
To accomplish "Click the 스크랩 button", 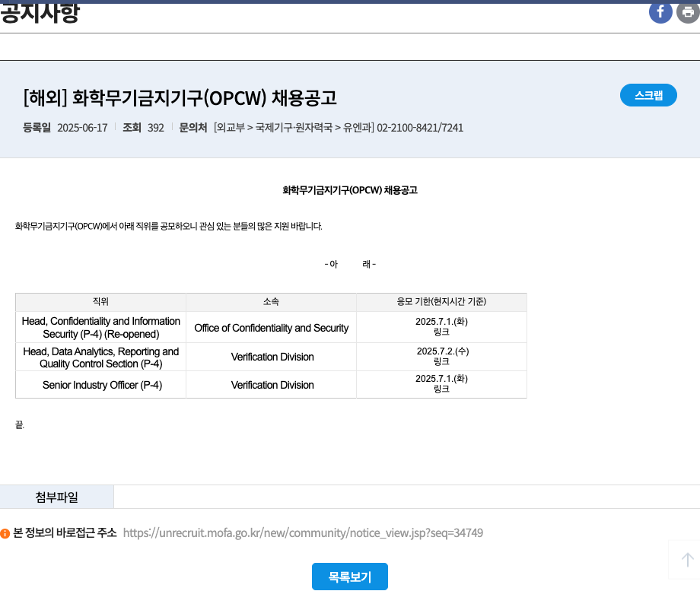I will (648, 95).
